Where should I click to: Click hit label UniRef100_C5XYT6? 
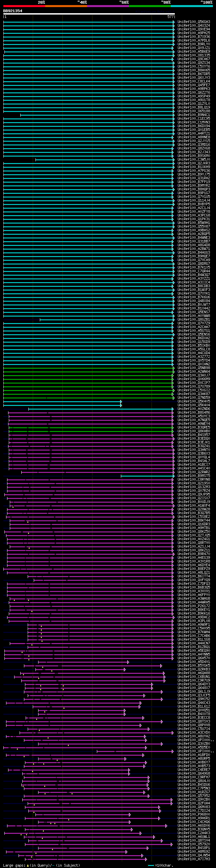(x=194, y=66)
